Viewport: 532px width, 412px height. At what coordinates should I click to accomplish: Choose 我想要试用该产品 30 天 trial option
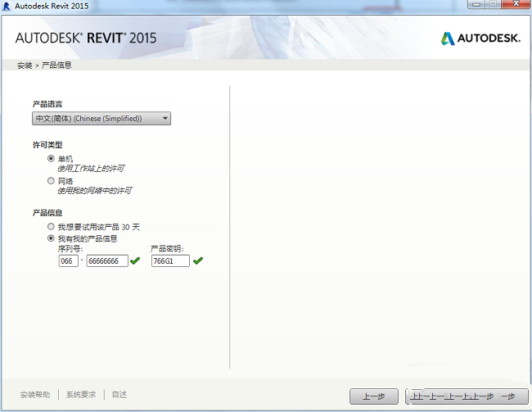pos(51,227)
